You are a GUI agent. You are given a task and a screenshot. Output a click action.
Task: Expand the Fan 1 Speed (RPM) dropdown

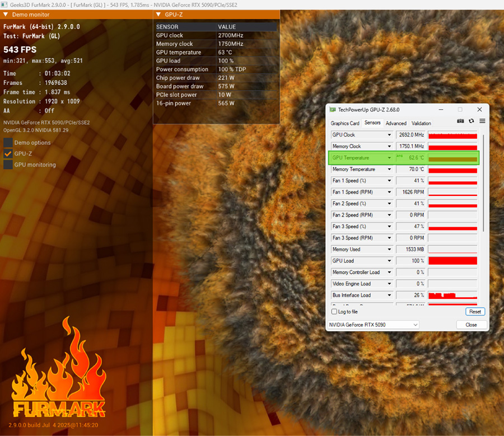click(390, 193)
